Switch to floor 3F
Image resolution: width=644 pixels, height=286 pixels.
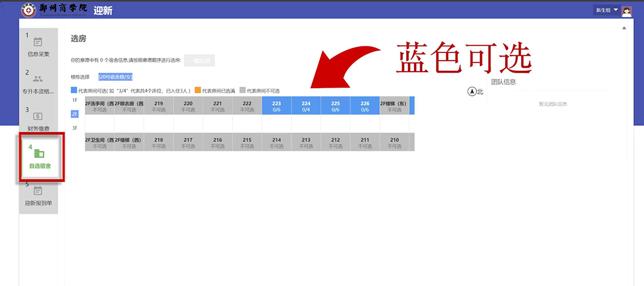(x=75, y=128)
